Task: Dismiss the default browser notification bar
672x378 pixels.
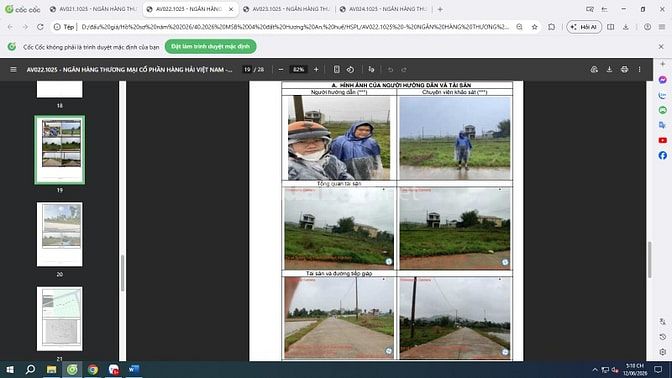Action: coord(661,46)
